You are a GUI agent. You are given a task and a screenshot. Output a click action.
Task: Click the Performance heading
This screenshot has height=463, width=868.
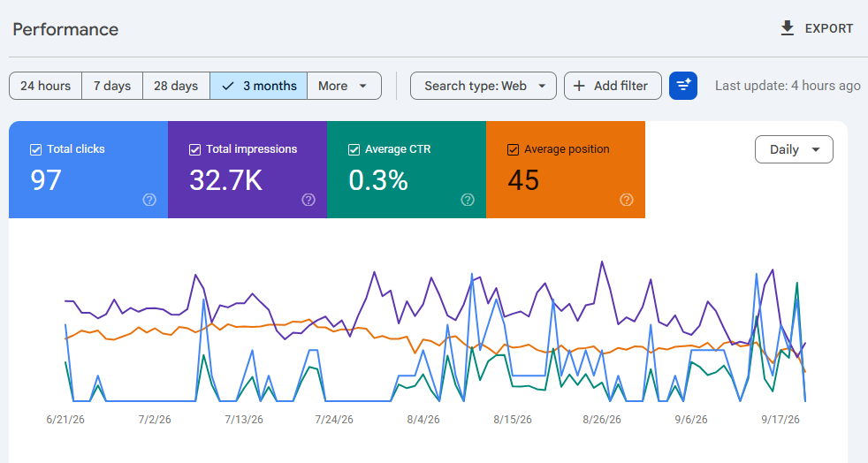tap(65, 29)
